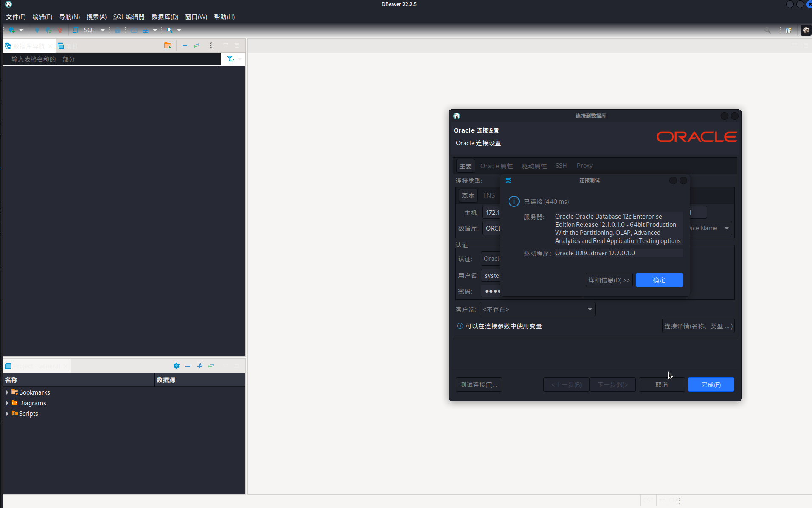The width and height of the screenshot is (812, 508).
Task: Switch to the Proxy tab
Action: (x=584, y=166)
